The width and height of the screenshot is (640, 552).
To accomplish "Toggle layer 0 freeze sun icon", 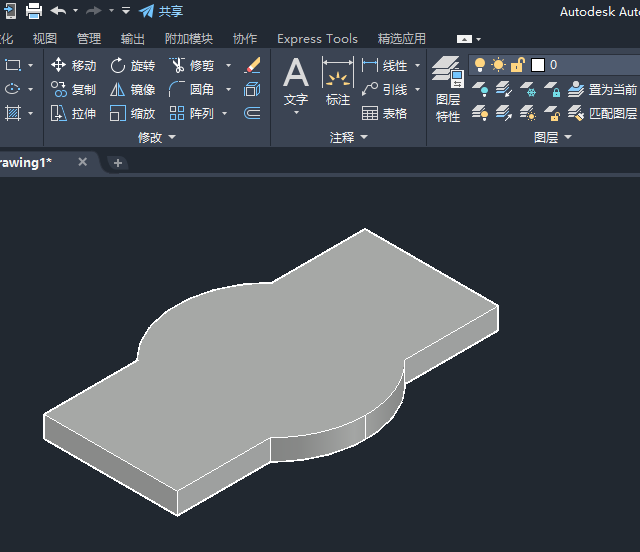I will coord(498,65).
